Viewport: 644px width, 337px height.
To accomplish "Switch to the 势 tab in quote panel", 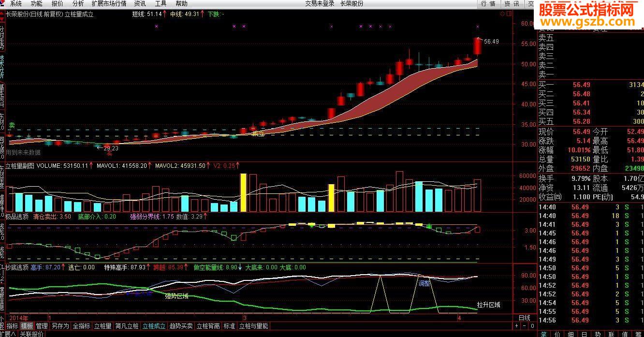I will point(599,334).
